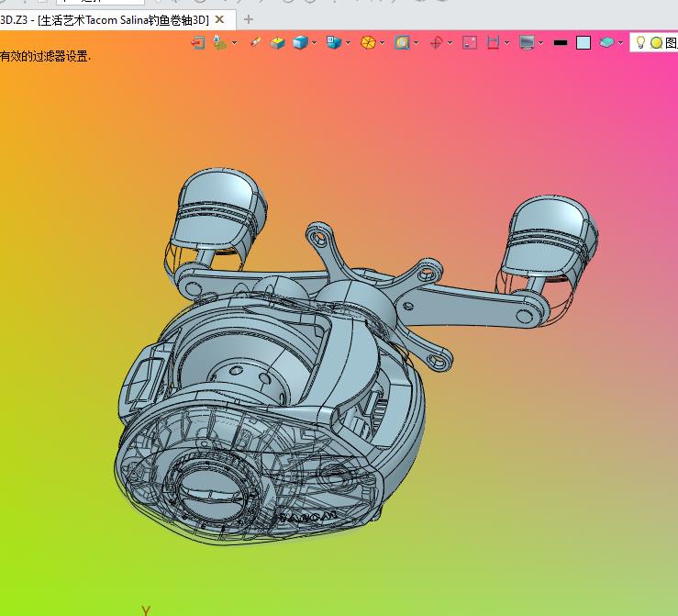678x616 pixels.
Task: Expand the view orientation dropdown arrow
Action: click(x=348, y=43)
